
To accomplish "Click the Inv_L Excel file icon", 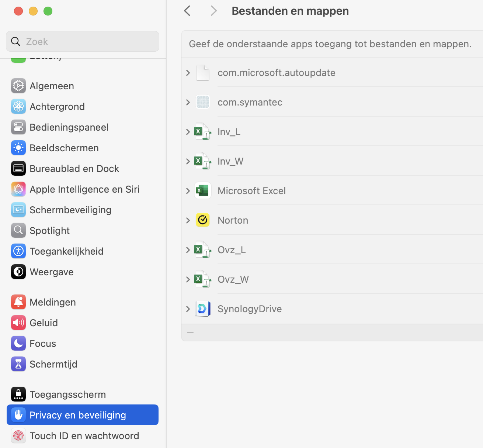I will click(203, 132).
